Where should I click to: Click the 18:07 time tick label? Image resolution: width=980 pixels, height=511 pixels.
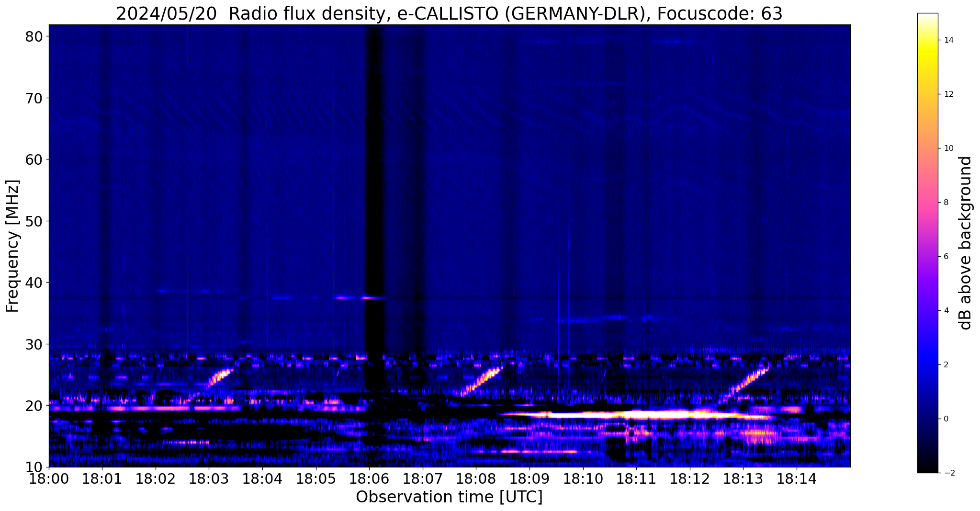423,478
